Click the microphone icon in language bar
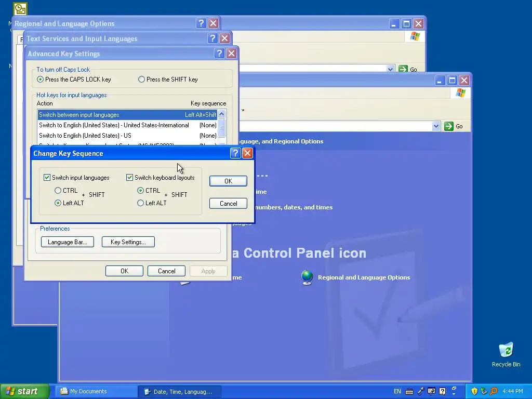532x399 pixels. click(x=421, y=392)
